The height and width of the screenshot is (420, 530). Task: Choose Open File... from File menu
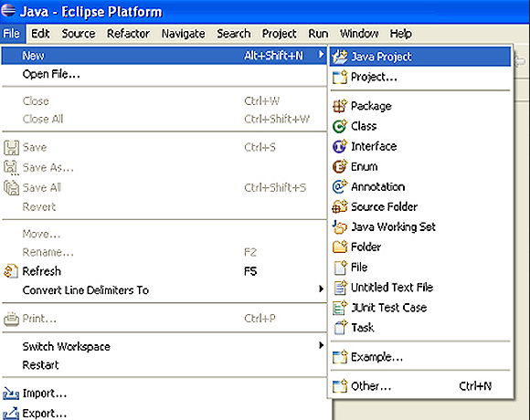[x=51, y=74]
